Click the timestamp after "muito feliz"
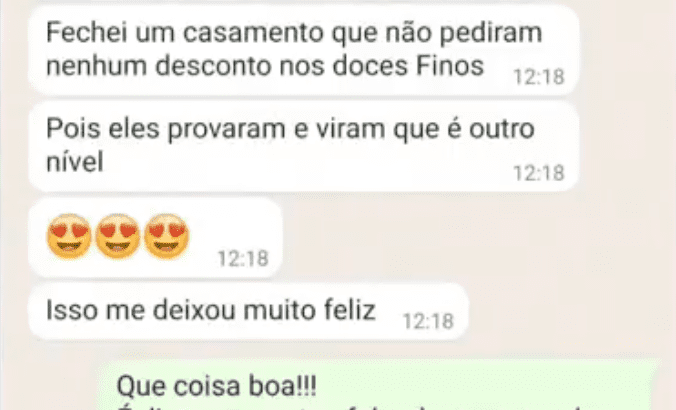676x410 pixels. pos(428,321)
